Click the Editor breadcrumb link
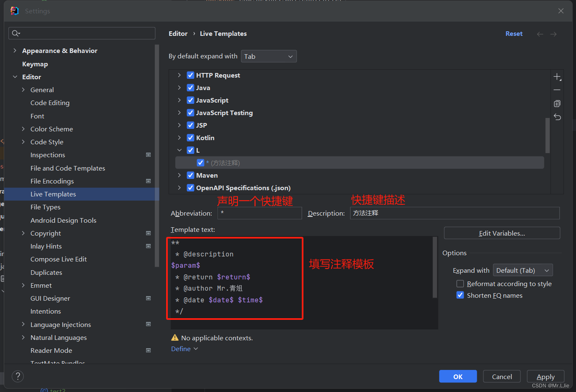576x392 pixels. pos(178,34)
